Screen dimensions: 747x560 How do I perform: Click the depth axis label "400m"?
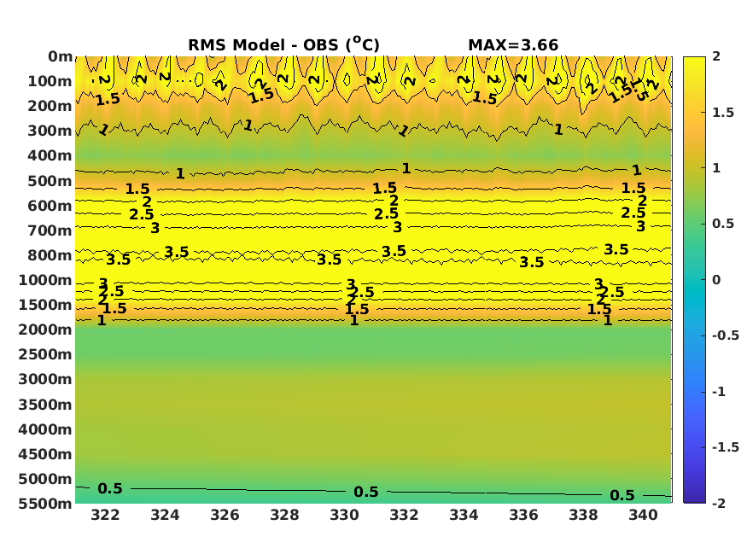pyautogui.click(x=50, y=155)
